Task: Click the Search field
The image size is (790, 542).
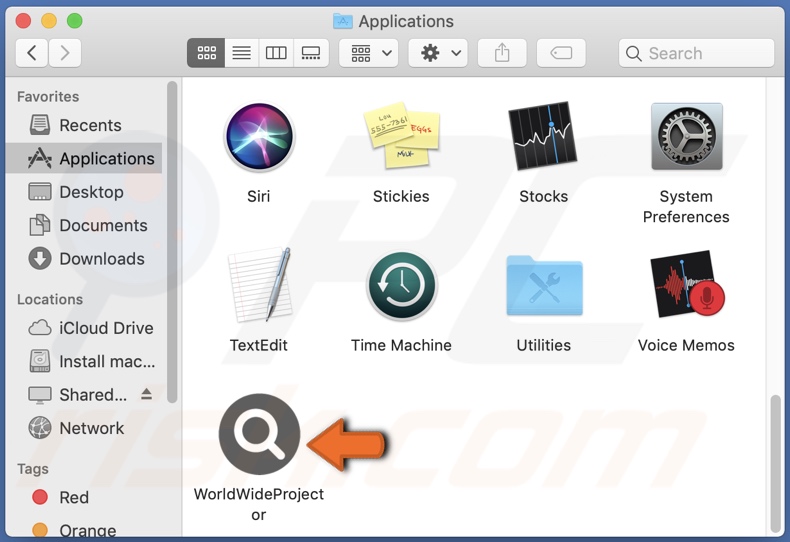Action: [696, 53]
